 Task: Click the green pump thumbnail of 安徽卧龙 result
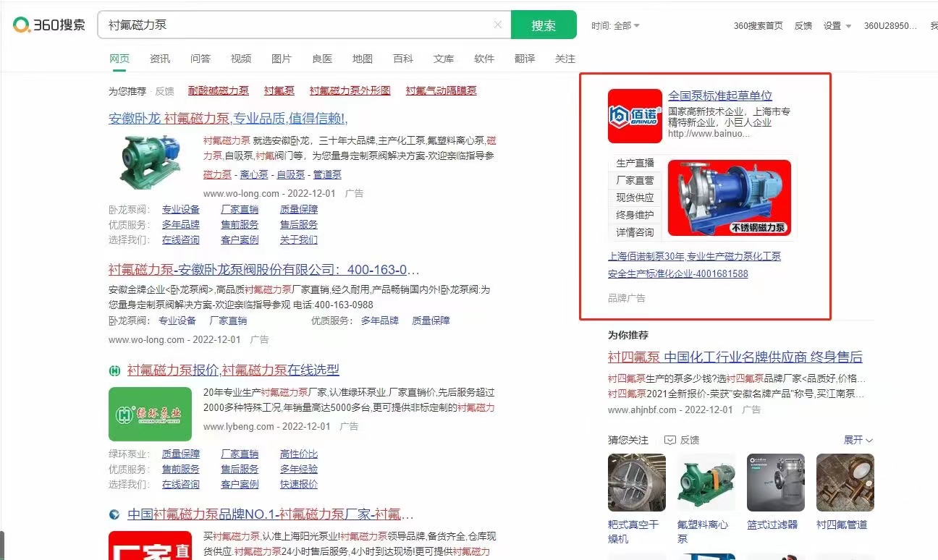click(150, 162)
